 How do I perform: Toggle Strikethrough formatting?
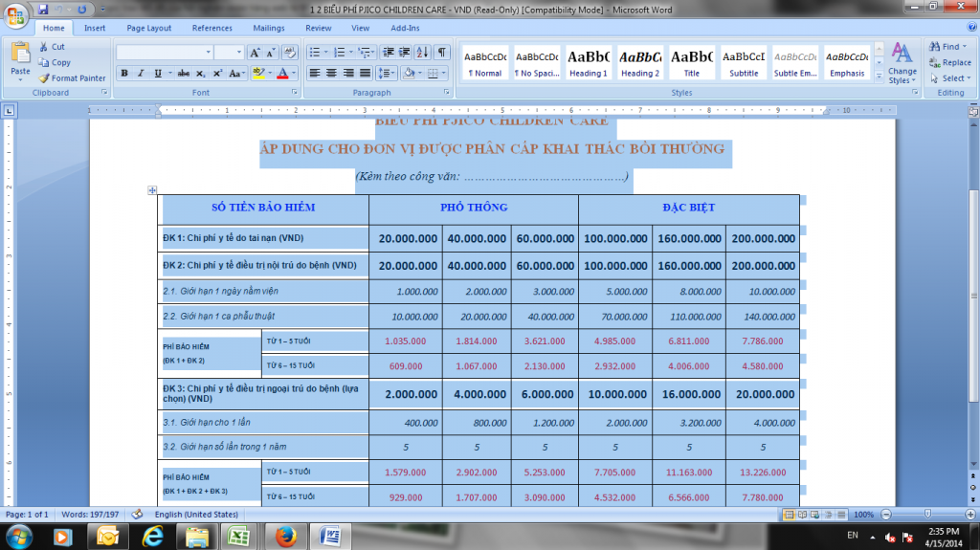pyautogui.click(x=183, y=73)
